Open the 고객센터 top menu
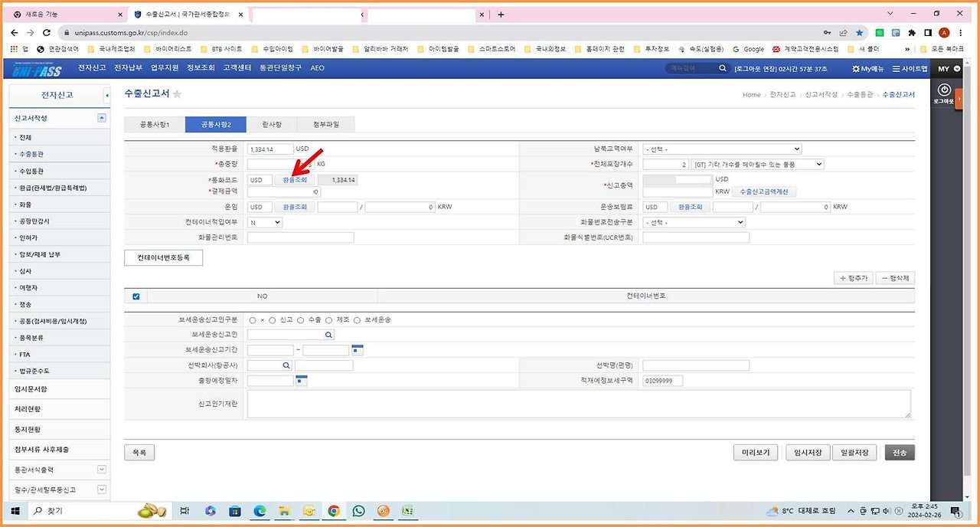This screenshot has height=527, width=980. (x=237, y=68)
